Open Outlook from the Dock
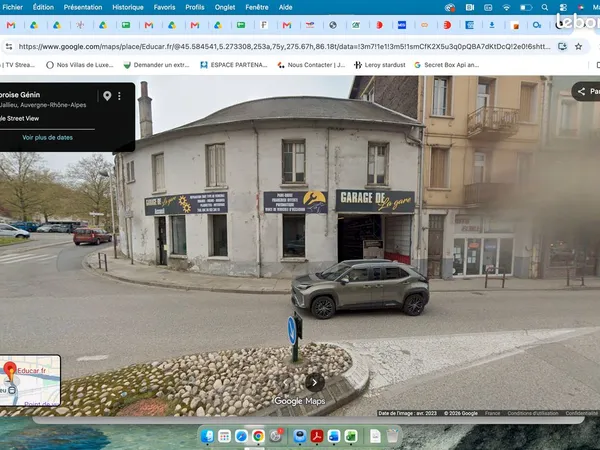 tap(334, 436)
